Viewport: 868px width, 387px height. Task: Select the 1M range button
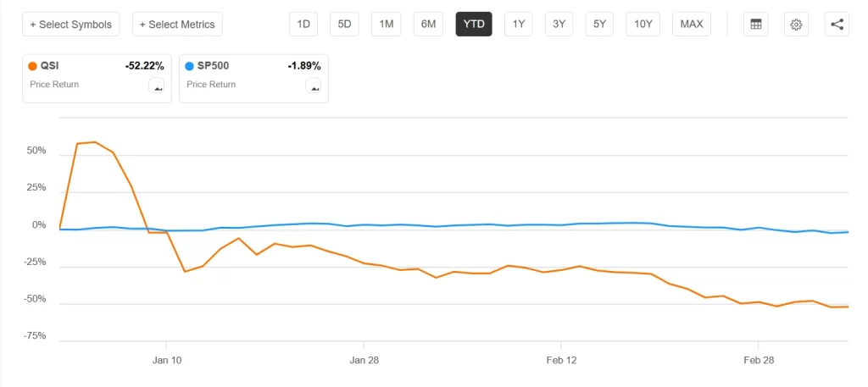click(386, 25)
